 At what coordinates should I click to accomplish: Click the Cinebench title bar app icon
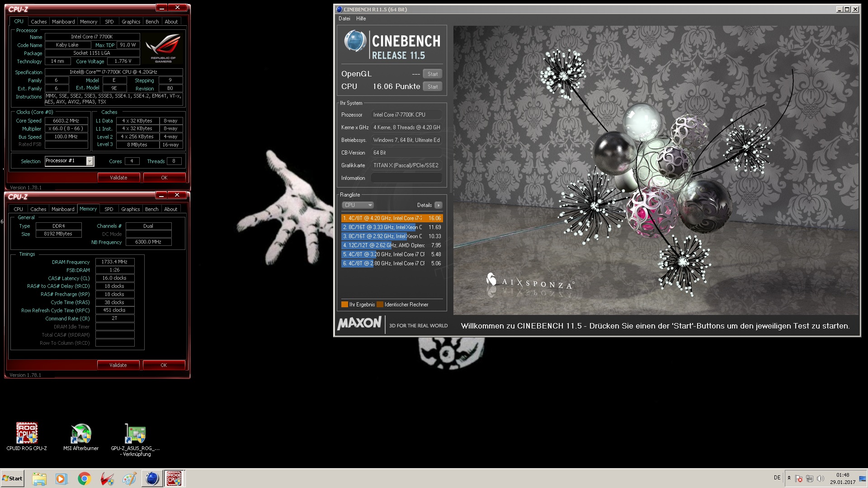pyautogui.click(x=339, y=9)
